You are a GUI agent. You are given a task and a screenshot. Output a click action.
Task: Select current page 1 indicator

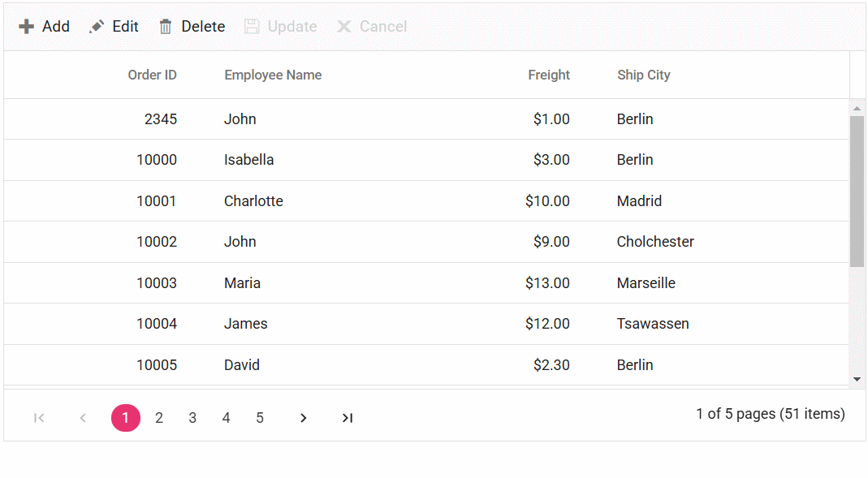(126, 418)
